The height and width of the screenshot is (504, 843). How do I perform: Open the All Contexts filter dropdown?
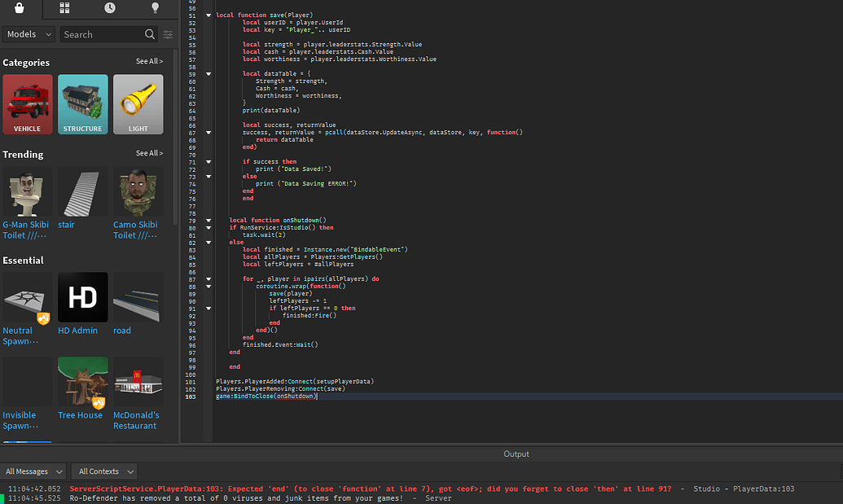coord(104,471)
